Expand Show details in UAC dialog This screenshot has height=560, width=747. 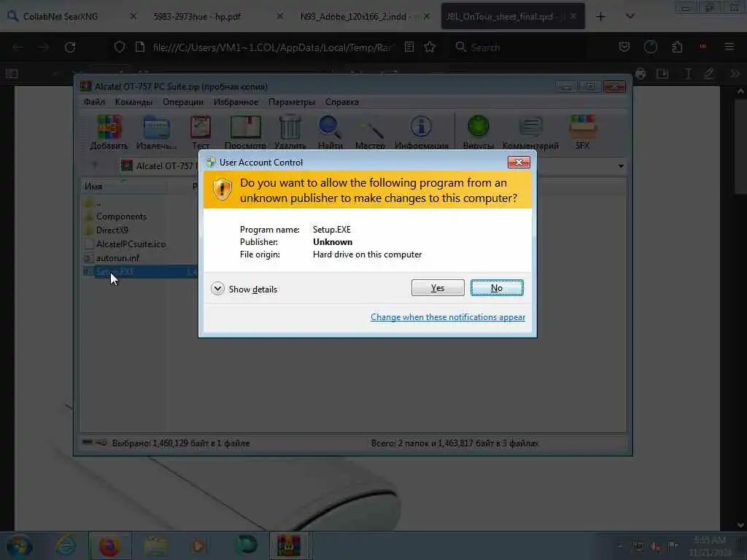coord(244,289)
